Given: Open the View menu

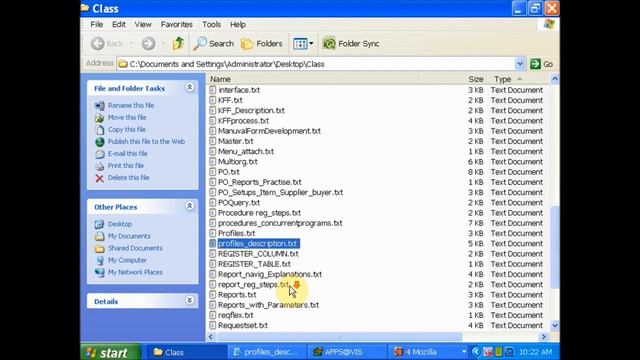Looking at the screenshot, I should [x=143, y=24].
